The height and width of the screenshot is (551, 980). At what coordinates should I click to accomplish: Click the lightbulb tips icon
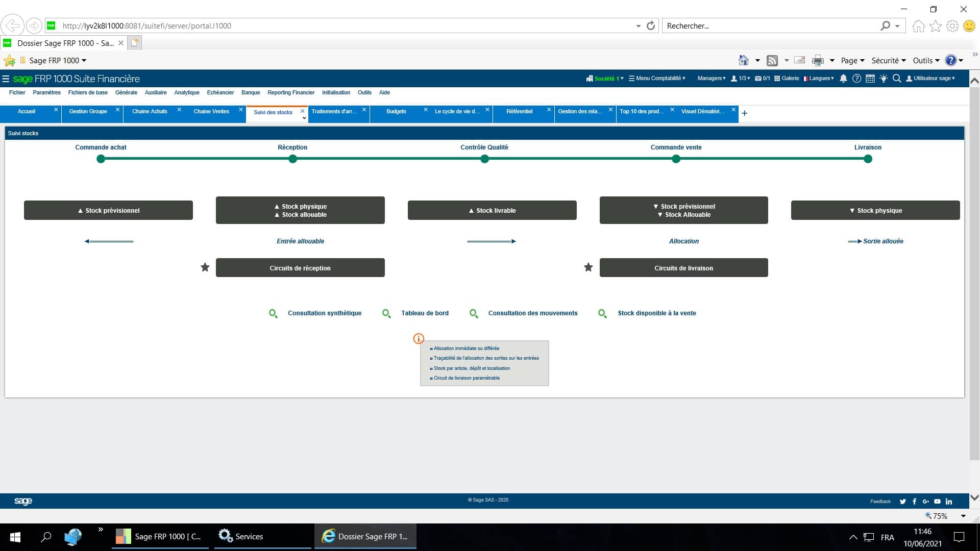click(884, 79)
